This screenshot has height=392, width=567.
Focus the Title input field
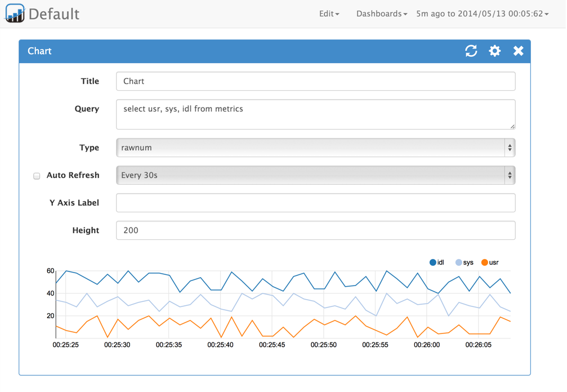pos(316,81)
